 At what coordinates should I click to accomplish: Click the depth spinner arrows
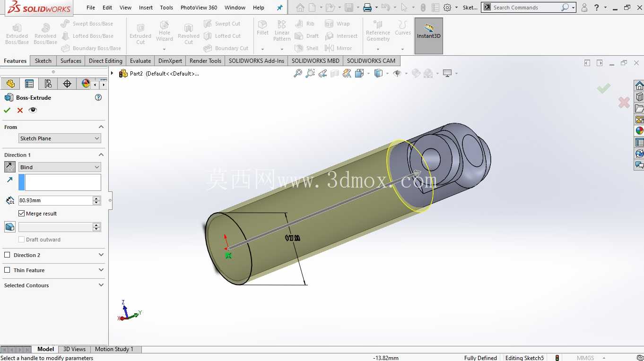pos(97,200)
